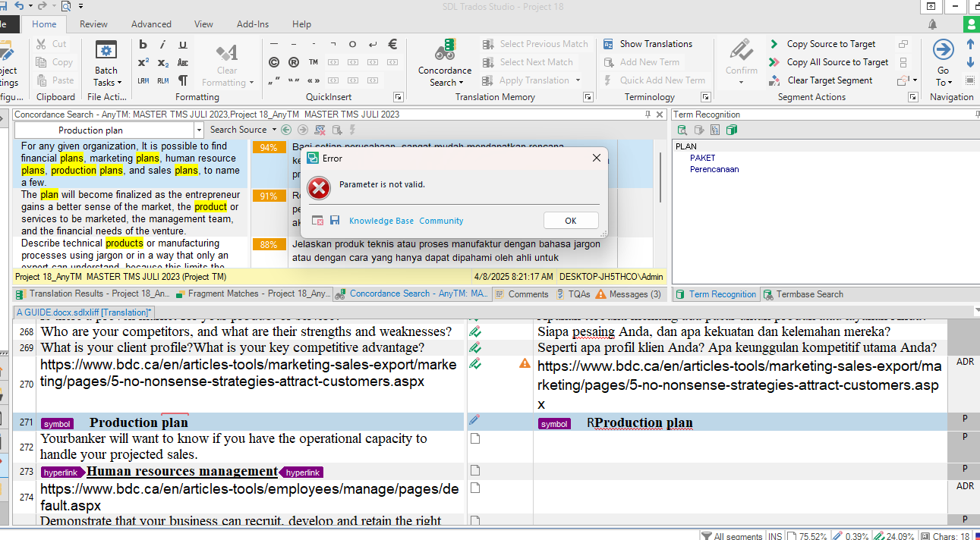Click the previous search result arrow

click(x=286, y=129)
